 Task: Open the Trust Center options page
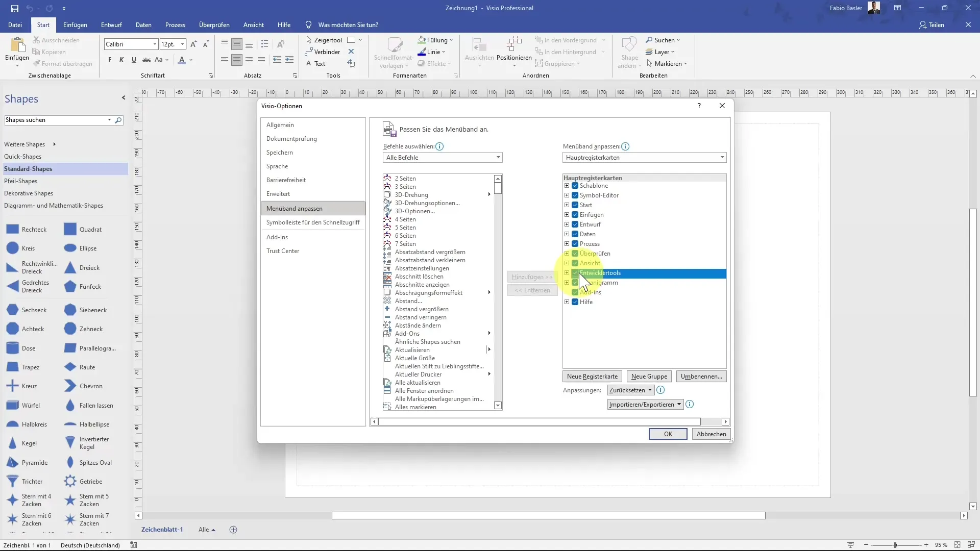(313, 251)
